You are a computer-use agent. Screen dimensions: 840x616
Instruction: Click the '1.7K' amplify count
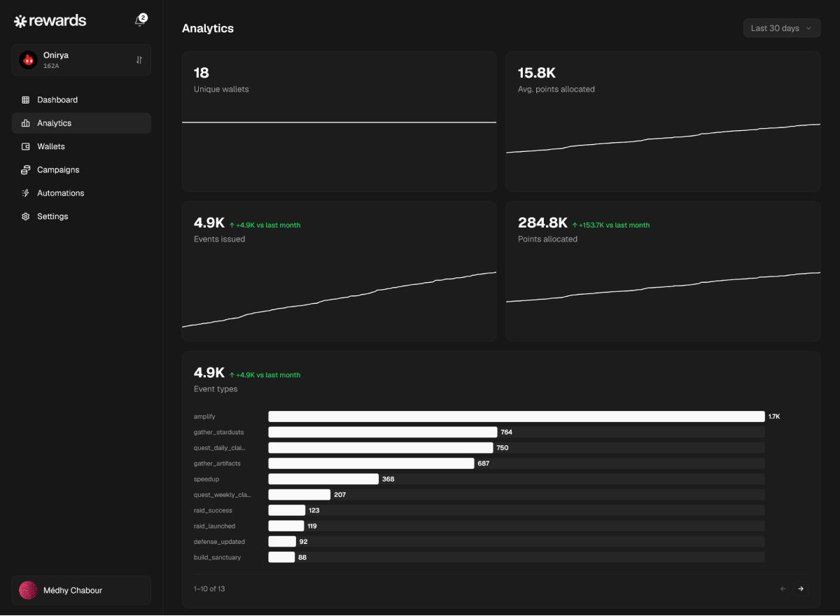click(x=774, y=416)
